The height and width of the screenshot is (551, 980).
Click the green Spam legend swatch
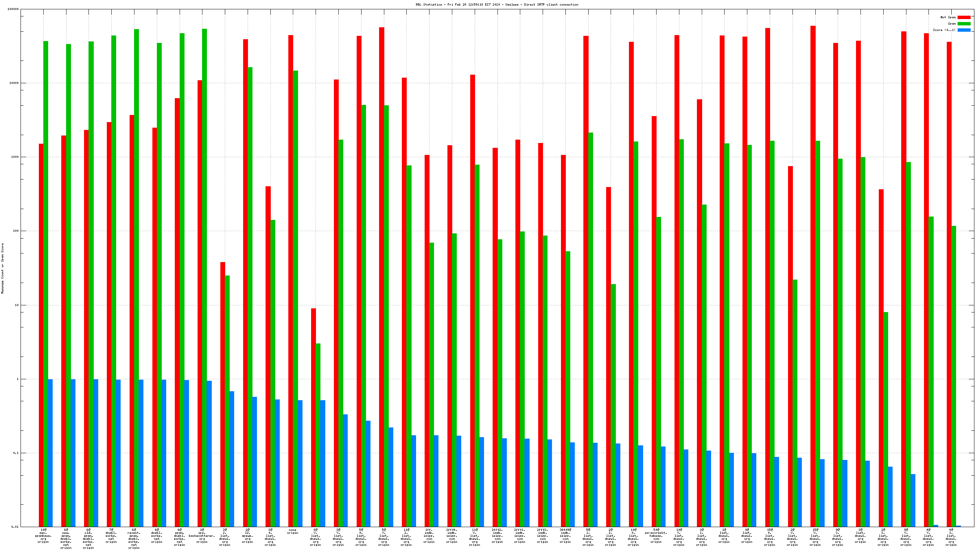(964, 24)
